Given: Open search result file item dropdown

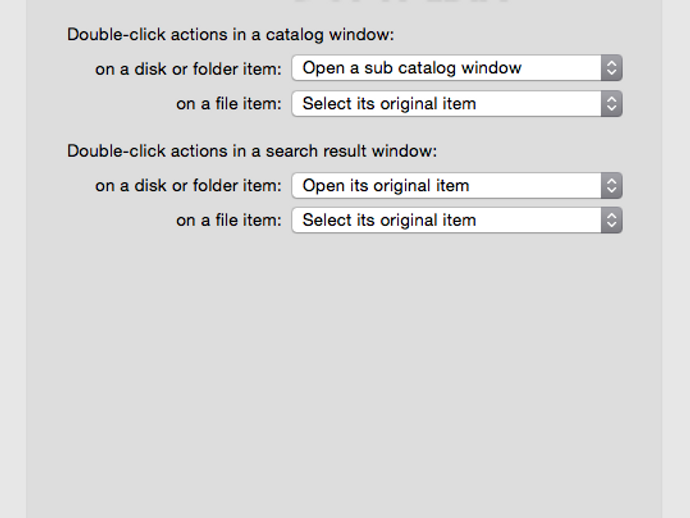Looking at the screenshot, I should [456, 220].
